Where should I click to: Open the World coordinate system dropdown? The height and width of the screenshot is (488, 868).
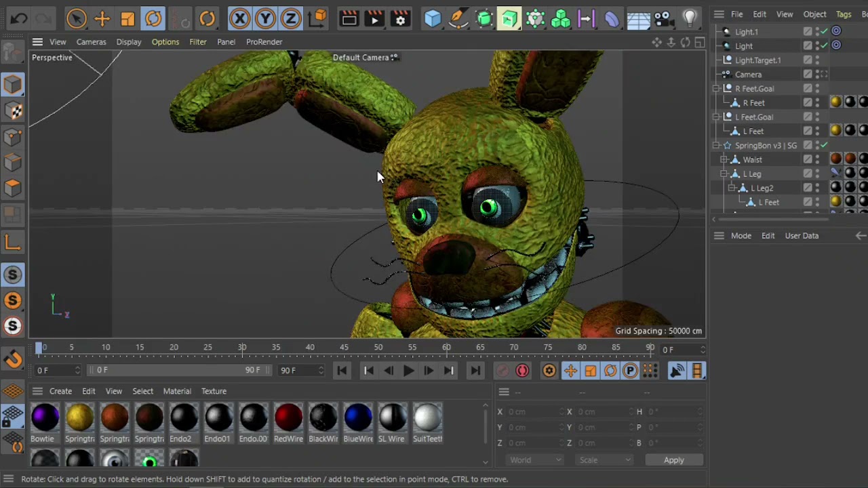pos(535,460)
